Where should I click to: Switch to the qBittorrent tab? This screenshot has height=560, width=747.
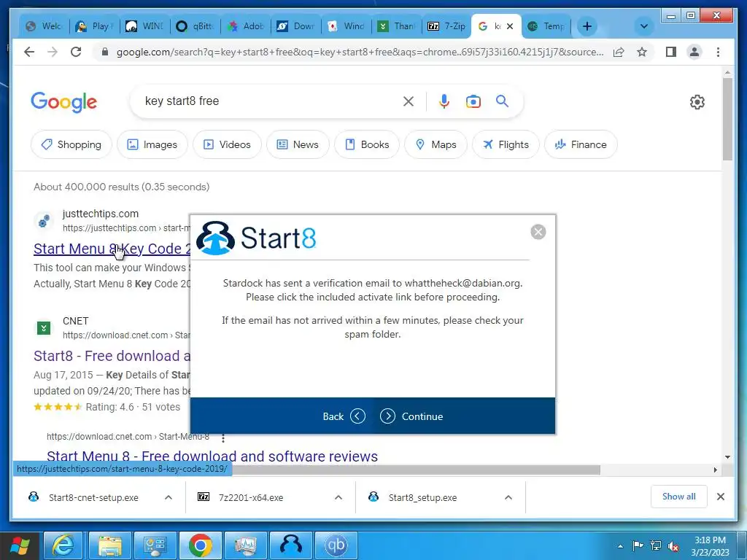[194, 26]
